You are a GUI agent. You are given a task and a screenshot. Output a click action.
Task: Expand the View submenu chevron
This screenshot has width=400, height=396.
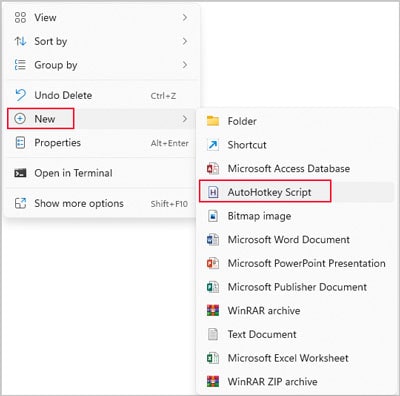click(x=185, y=17)
